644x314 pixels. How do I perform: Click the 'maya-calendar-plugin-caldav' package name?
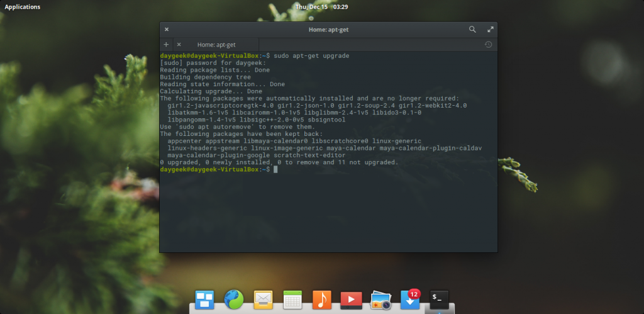pos(431,149)
